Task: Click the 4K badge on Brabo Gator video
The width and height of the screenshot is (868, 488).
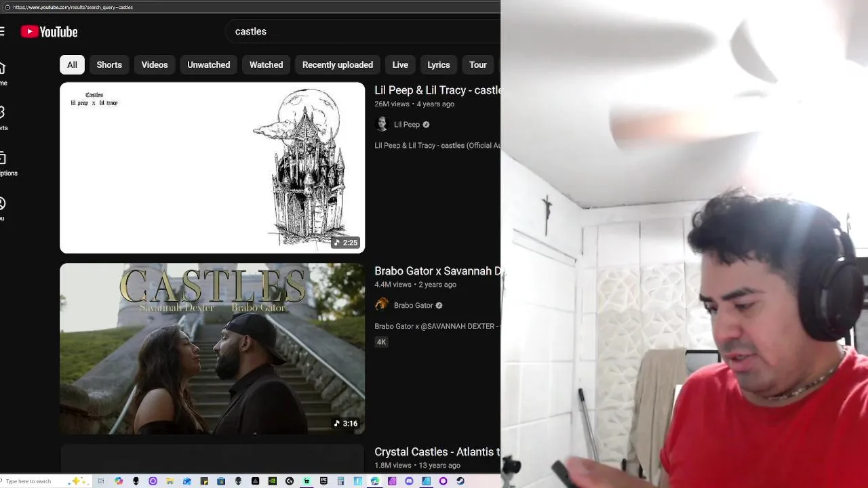Action: (381, 342)
